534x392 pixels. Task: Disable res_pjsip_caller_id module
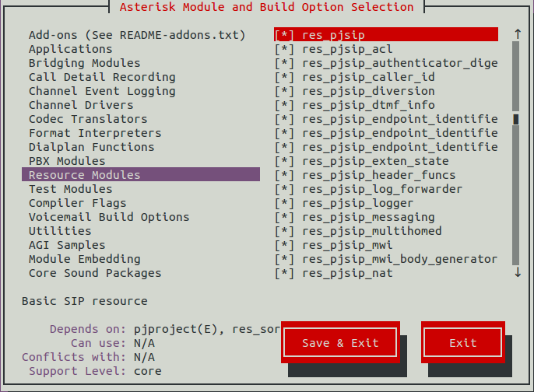point(284,77)
